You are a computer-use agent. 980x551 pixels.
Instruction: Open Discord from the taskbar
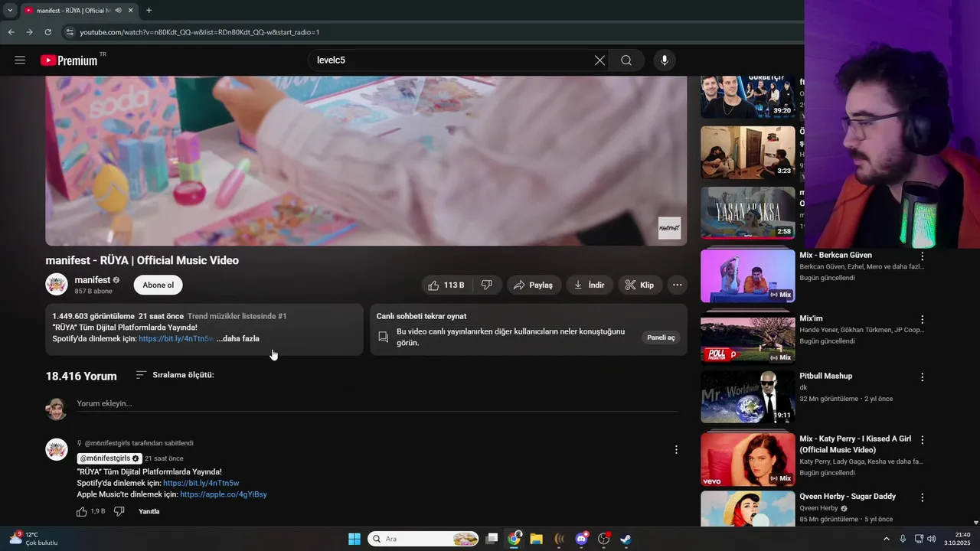581,539
